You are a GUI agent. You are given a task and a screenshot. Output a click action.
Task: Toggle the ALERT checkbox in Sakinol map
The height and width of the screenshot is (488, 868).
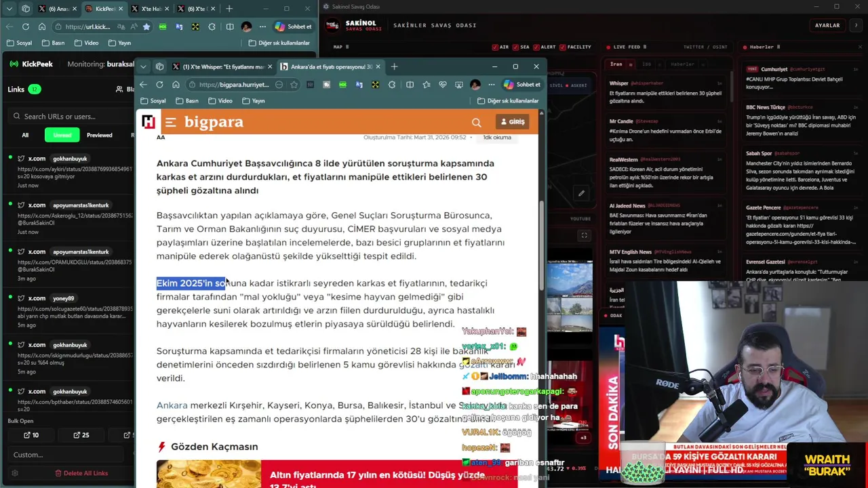536,47
